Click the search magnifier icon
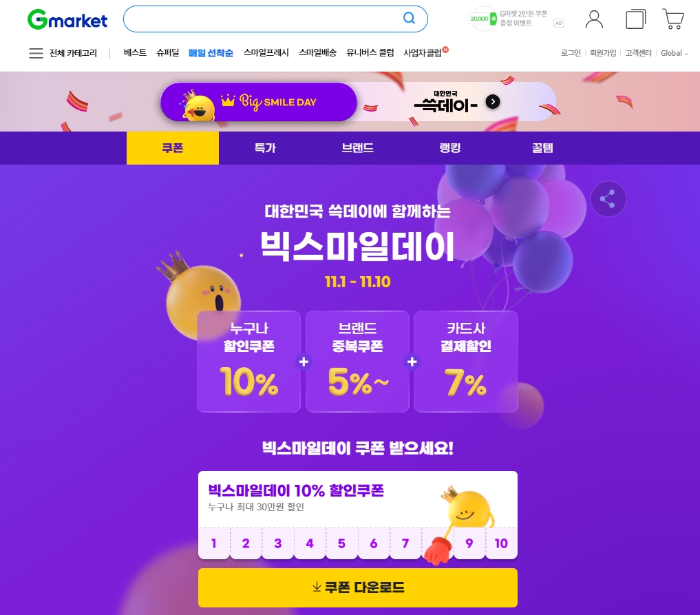The height and width of the screenshot is (615, 700). click(409, 19)
